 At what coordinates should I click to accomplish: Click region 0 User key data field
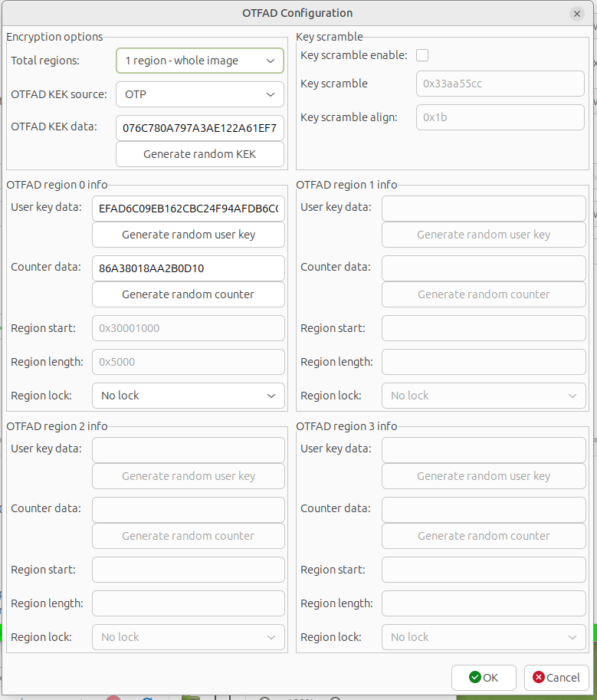(x=188, y=208)
